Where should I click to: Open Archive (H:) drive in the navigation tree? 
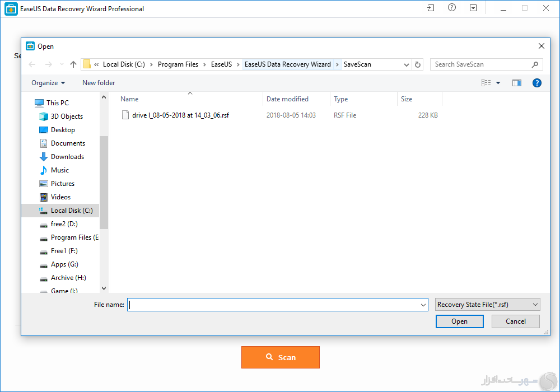(63, 278)
